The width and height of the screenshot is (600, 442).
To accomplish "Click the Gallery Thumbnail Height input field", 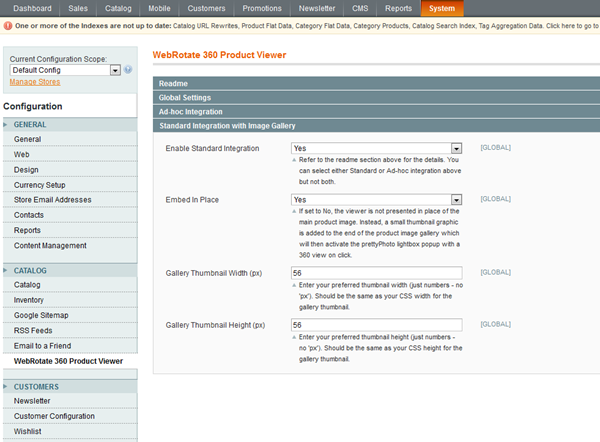I will pos(376,325).
